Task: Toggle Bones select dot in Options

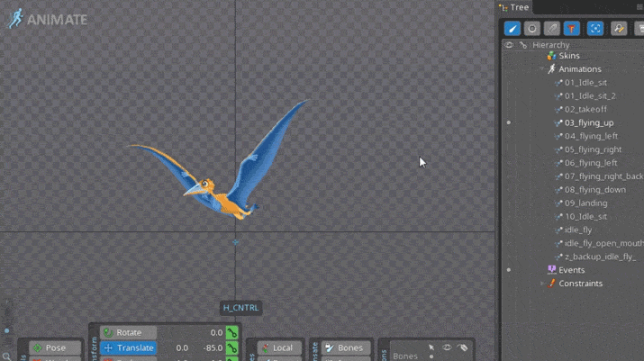Action: point(431,356)
